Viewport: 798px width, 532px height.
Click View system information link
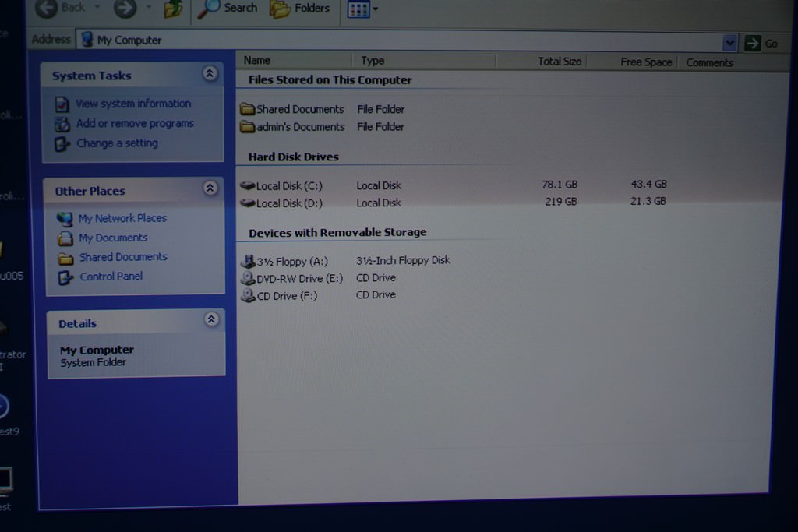132,104
